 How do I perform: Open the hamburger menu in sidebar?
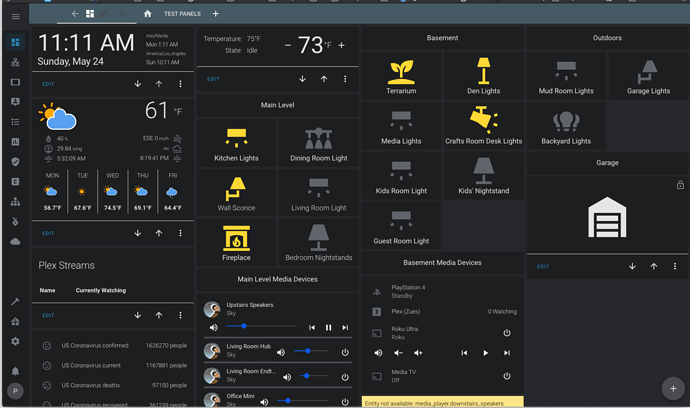pyautogui.click(x=15, y=16)
